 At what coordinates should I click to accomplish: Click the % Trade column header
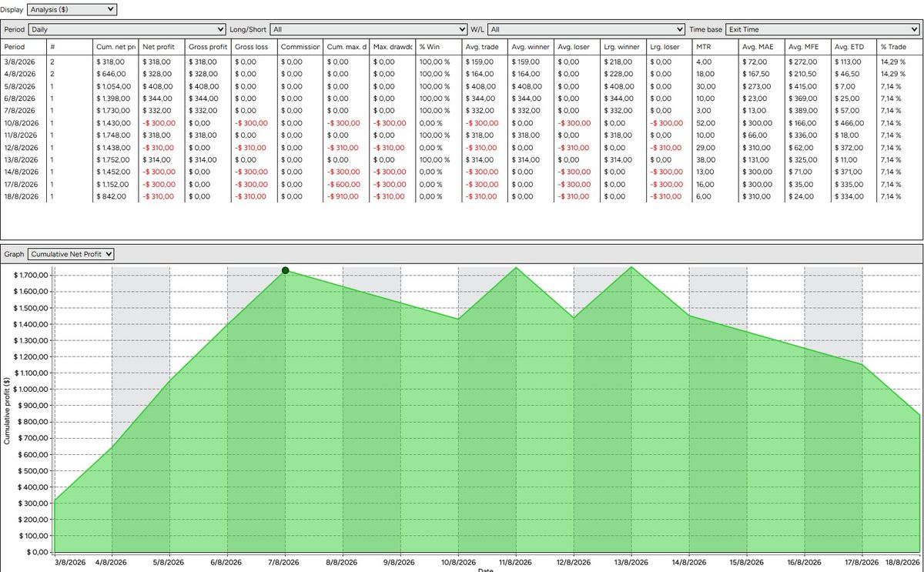click(899, 47)
